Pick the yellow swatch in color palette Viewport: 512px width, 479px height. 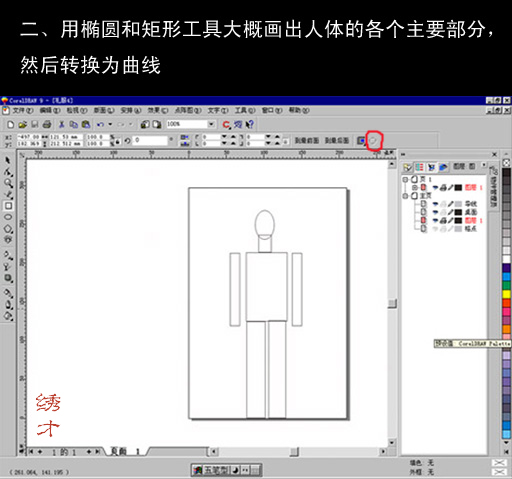coord(507,294)
